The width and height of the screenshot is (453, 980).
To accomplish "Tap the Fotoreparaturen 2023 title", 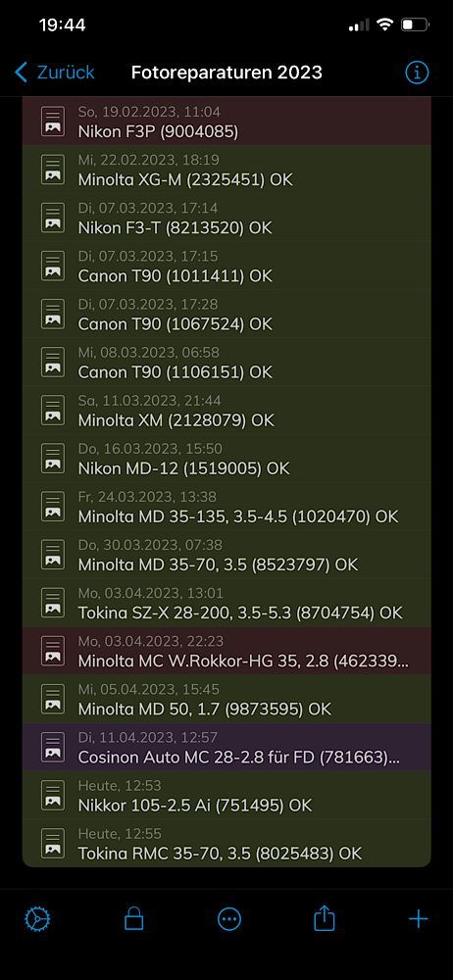I will coord(226,73).
